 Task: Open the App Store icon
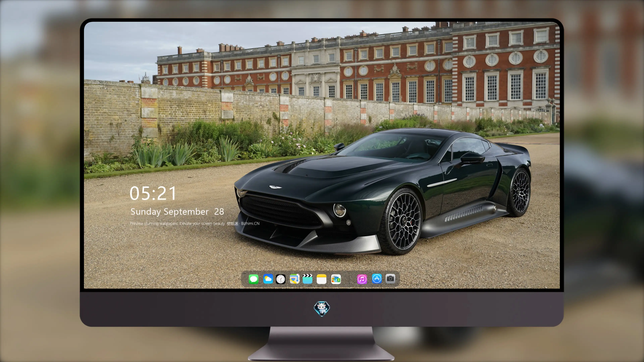coord(377,279)
